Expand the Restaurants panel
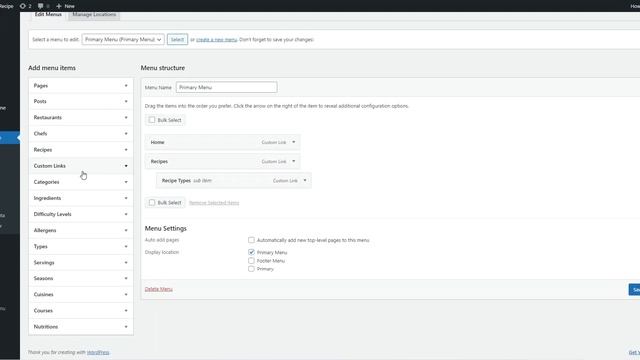The height and width of the screenshot is (360, 640). (81, 118)
